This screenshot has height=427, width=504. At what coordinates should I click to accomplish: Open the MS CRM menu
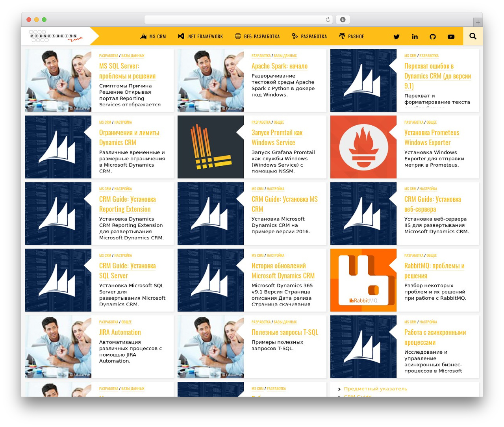(153, 36)
